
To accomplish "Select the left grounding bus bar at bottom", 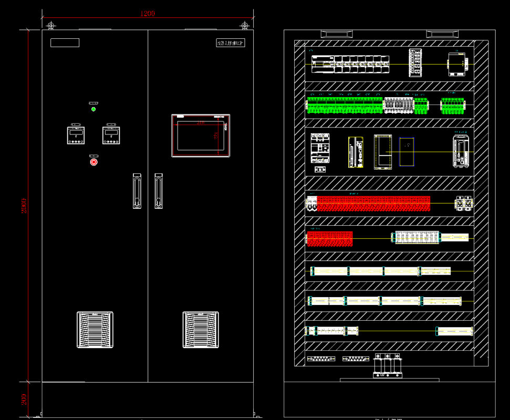I will click(321, 359).
